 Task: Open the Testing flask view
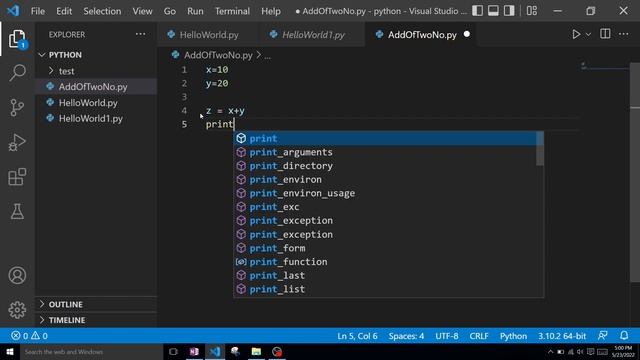point(17,211)
